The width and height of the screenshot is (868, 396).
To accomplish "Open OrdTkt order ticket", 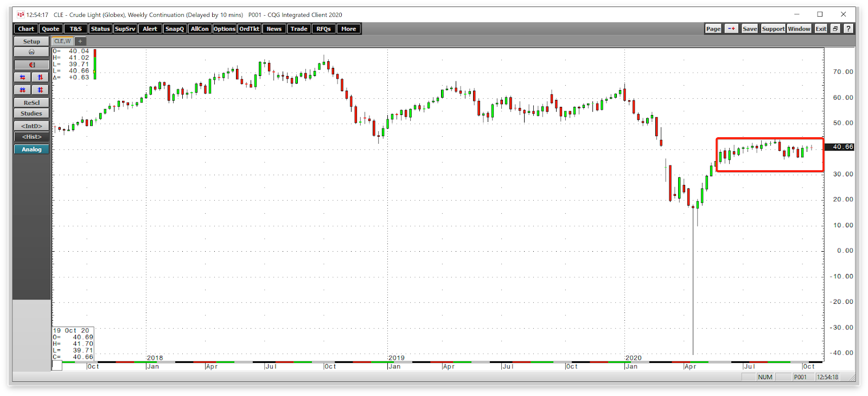I will 250,29.
